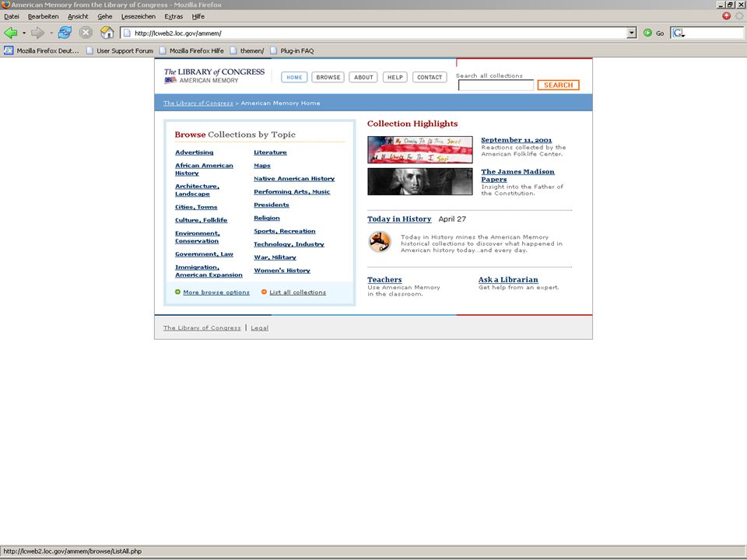The height and width of the screenshot is (560, 747).
Task: Click the BROWSE navigation button
Action: click(x=328, y=77)
